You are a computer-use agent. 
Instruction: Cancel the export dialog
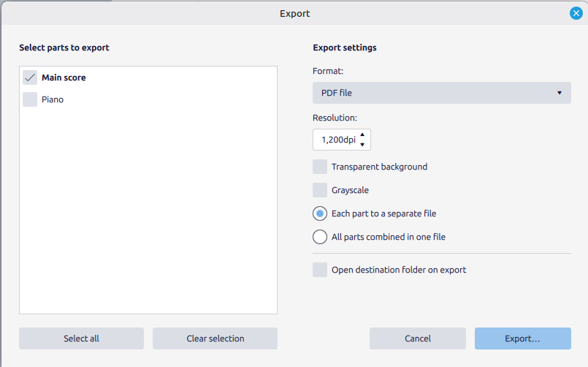(418, 338)
